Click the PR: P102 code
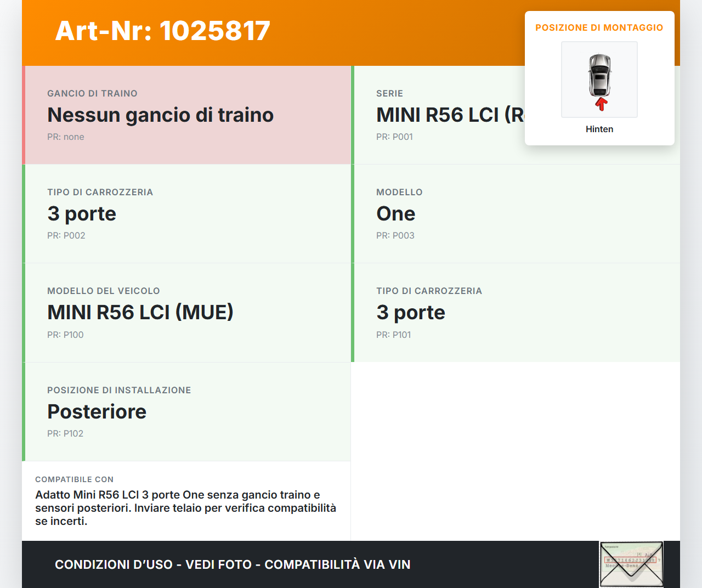Viewport: 702px width, 588px height. 65,433
